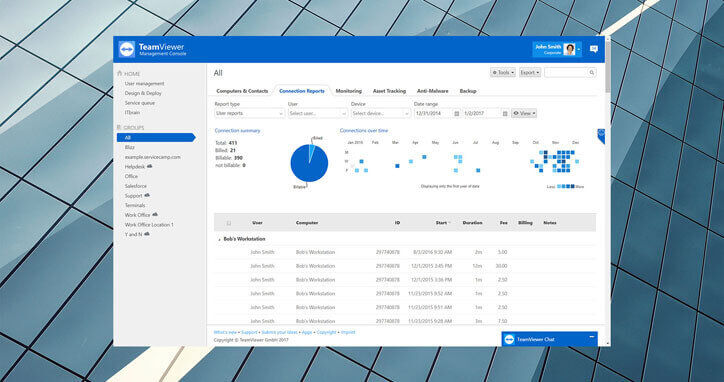Switch to the Backup tab

pyautogui.click(x=468, y=91)
